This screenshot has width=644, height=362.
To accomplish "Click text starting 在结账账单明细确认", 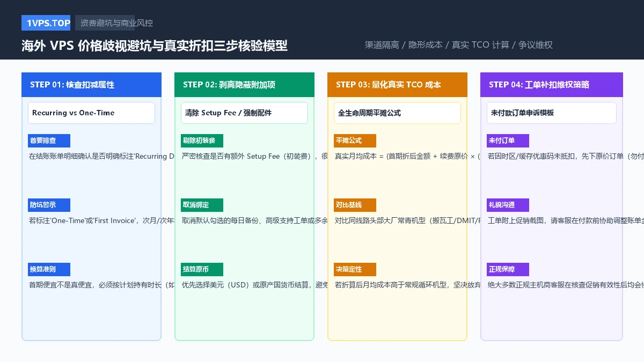I will point(101,157).
